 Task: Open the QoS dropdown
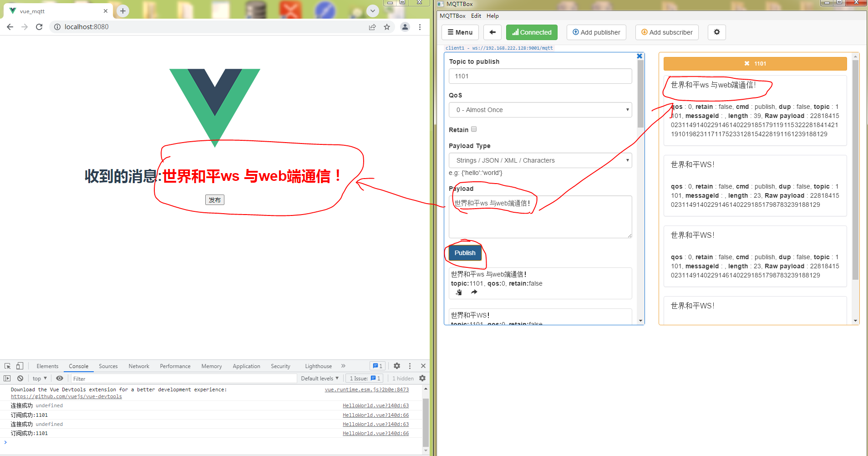[540, 110]
